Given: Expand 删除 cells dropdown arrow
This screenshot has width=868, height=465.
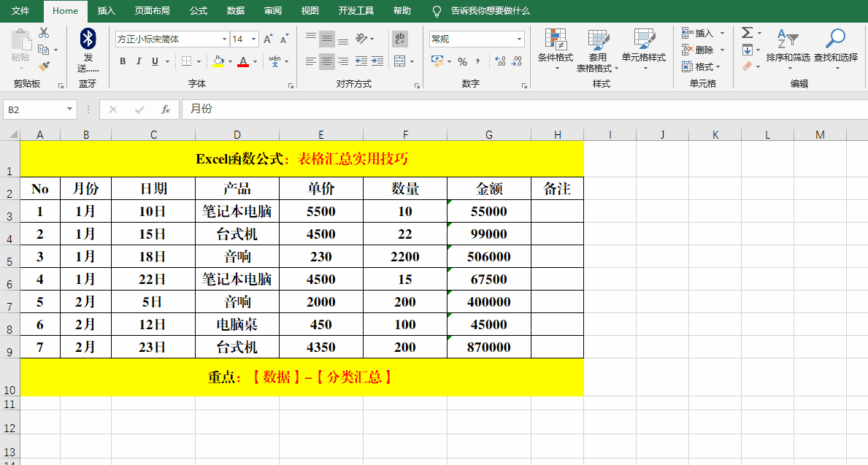Looking at the screenshot, I should 723,50.
